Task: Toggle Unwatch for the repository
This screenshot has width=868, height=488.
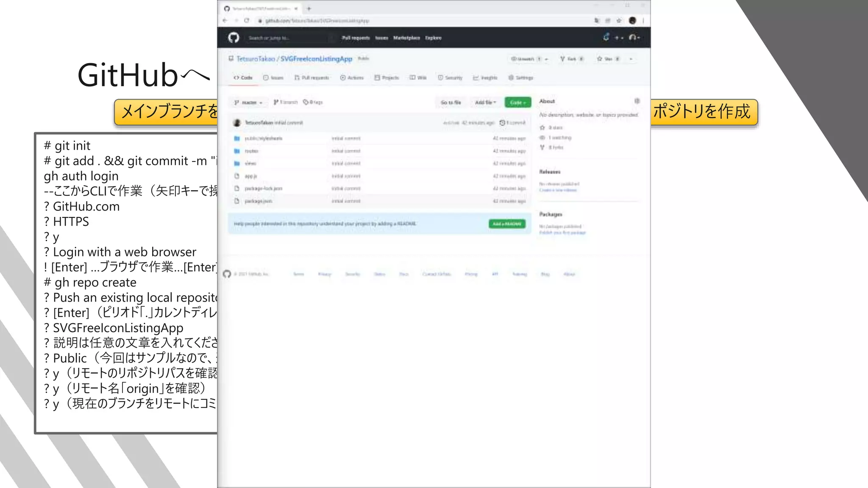Action: 526,59
